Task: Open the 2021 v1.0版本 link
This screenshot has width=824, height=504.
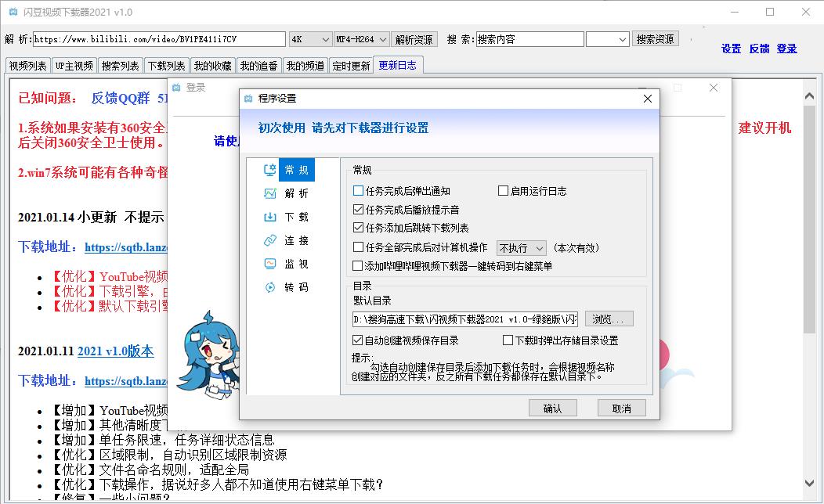Action: (116, 351)
